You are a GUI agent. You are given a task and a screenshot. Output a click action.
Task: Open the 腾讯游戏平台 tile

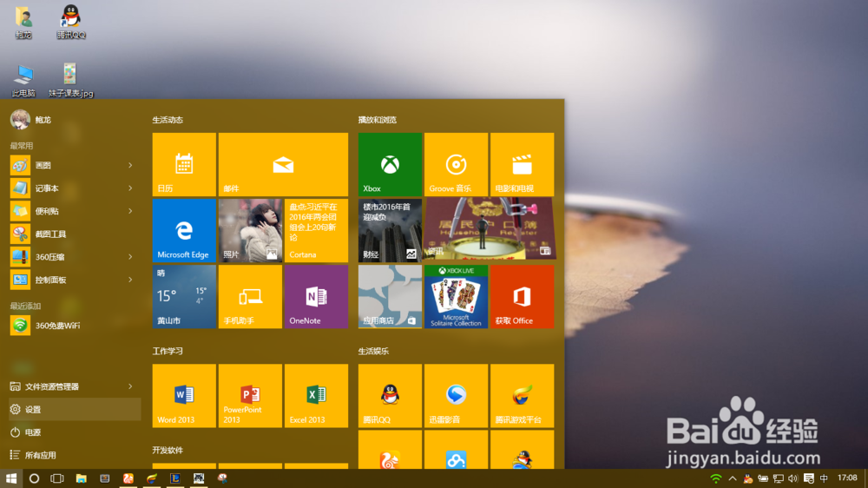(522, 395)
